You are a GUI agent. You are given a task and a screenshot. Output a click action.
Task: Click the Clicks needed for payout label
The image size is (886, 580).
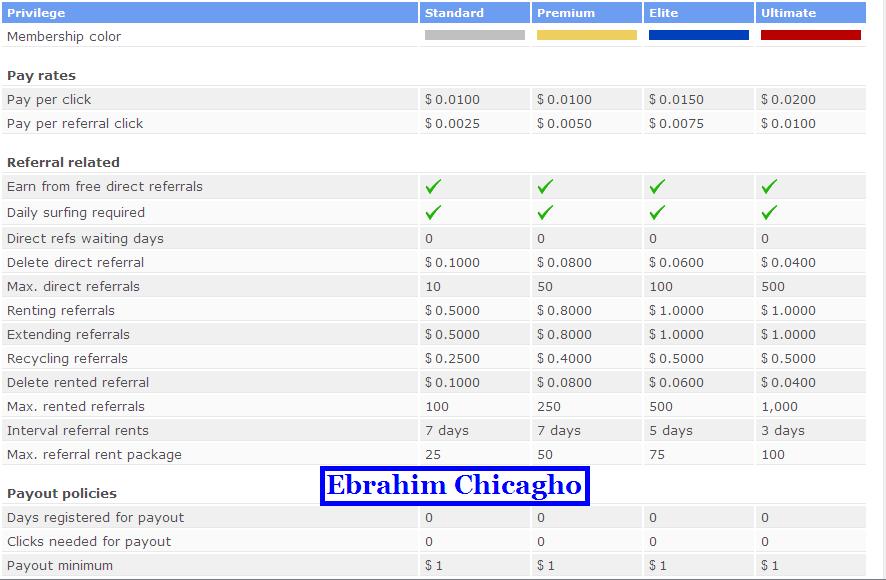[89, 542]
